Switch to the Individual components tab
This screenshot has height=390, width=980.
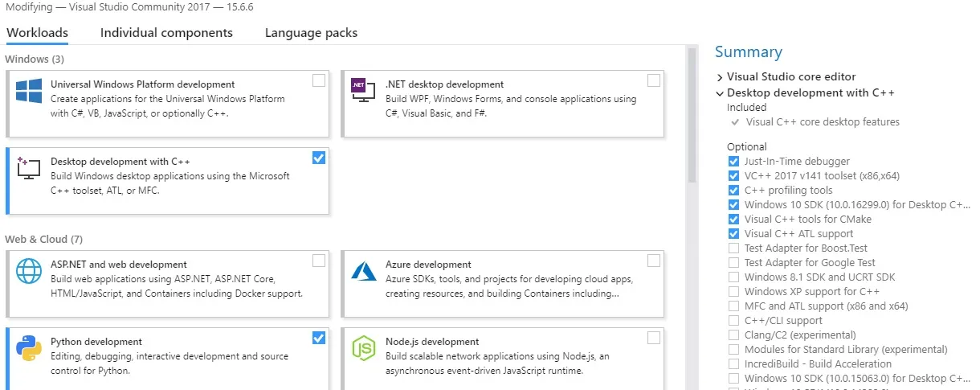[x=166, y=33]
